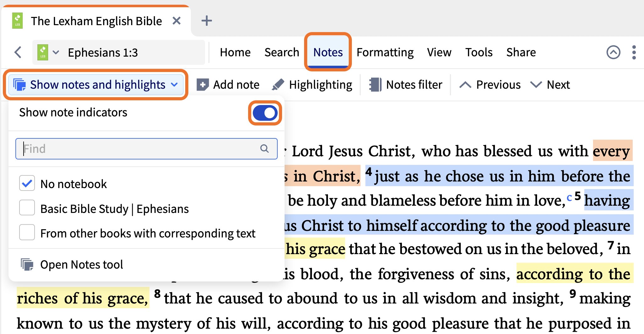Open the three-dot more options menu
Viewport: 644px width, 334px height.
click(x=634, y=52)
